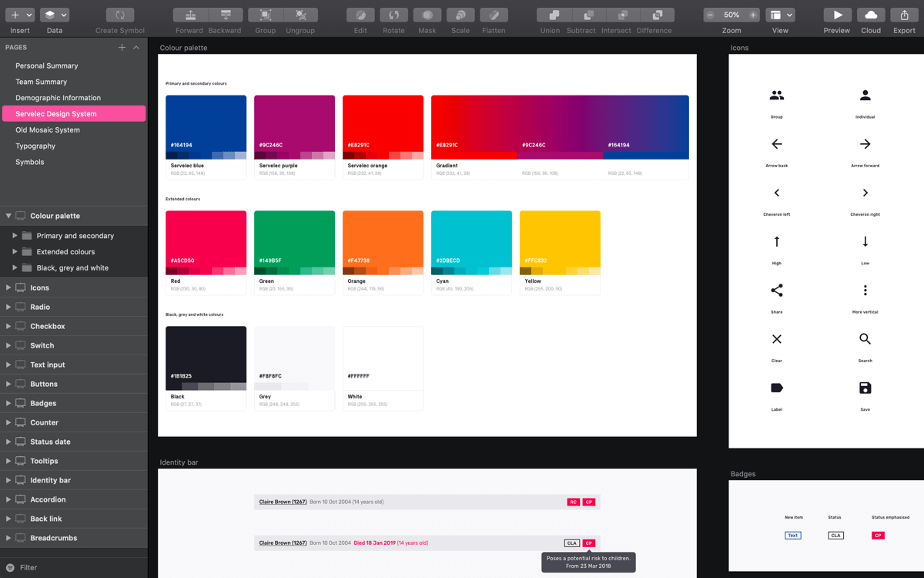
Task: Apply the Mask tool
Action: point(427,15)
